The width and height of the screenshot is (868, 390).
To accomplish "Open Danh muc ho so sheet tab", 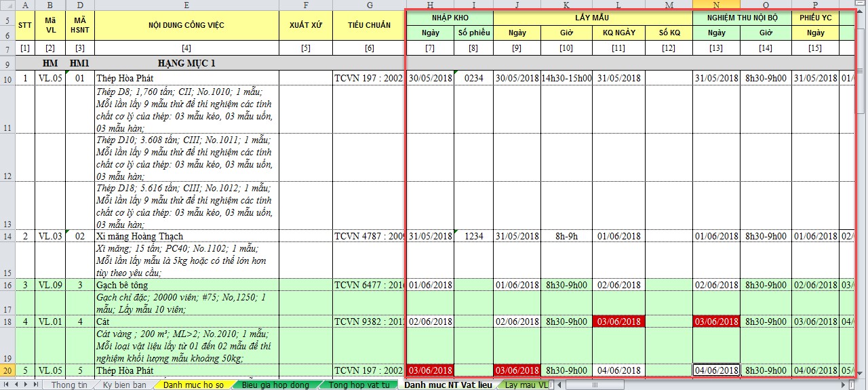I will 193,385.
